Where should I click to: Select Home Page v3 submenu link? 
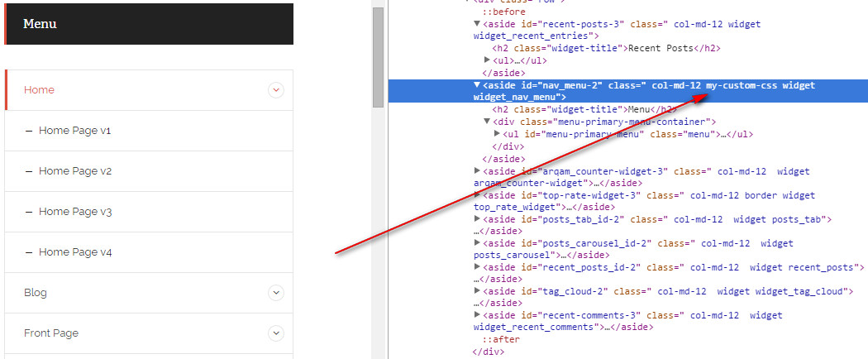[74, 212]
